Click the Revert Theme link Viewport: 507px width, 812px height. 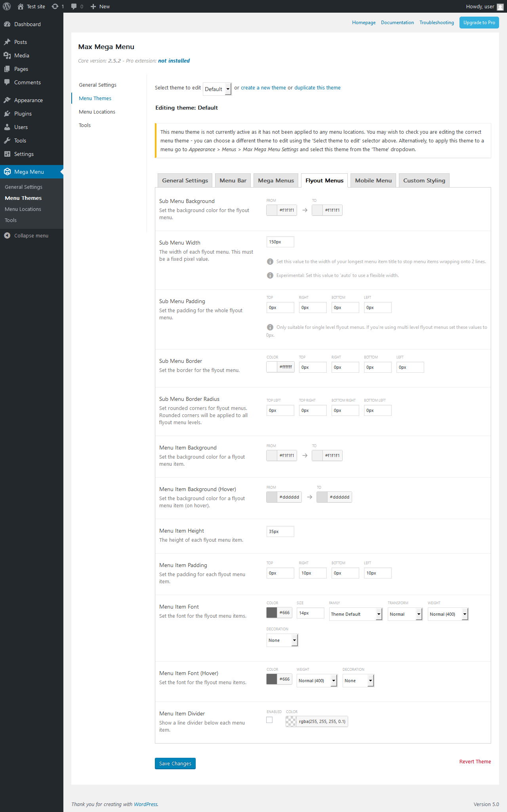(475, 761)
